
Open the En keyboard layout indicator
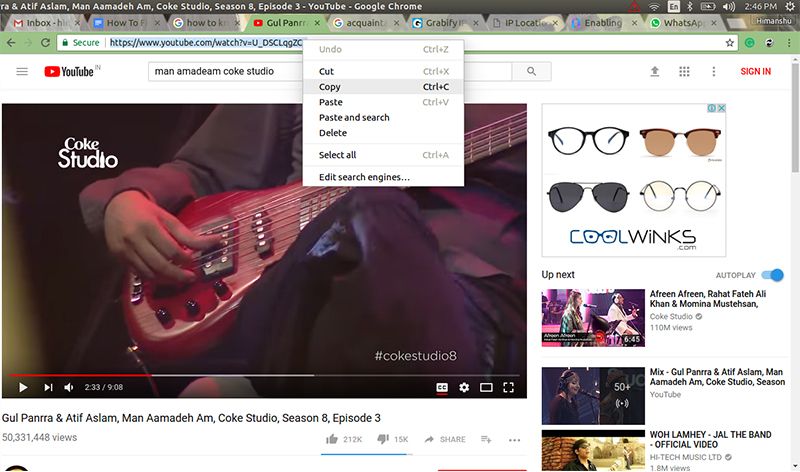673,6
